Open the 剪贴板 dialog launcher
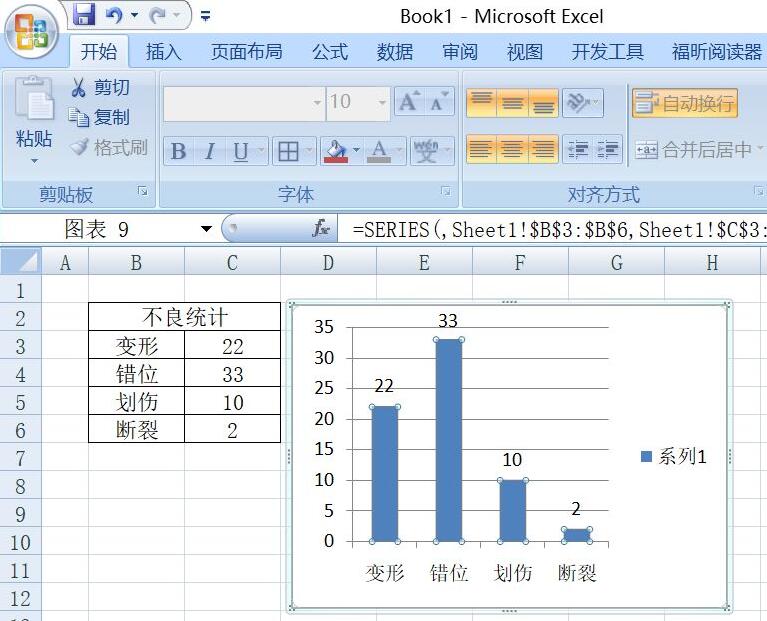Image resolution: width=767 pixels, height=621 pixels. pos(143,191)
